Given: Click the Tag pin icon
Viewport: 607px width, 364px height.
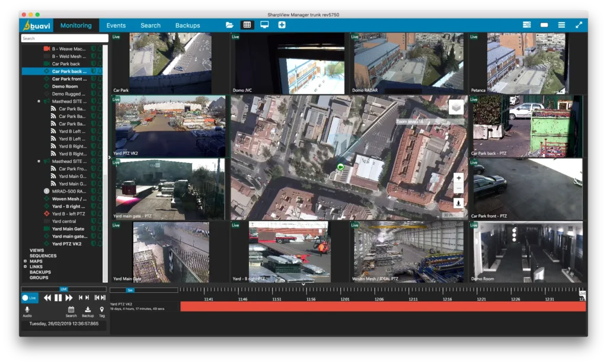Looking at the screenshot, I should point(102,309).
